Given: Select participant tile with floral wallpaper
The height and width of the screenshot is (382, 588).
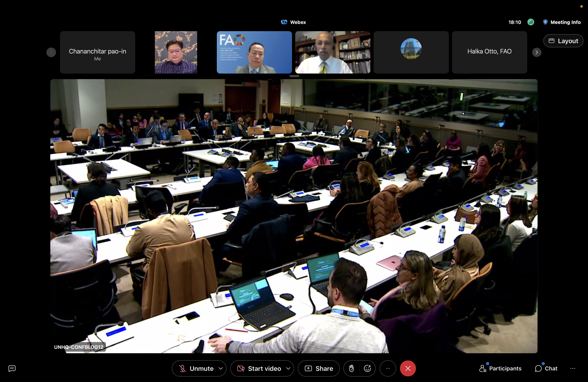Looking at the screenshot, I should click(176, 52).
